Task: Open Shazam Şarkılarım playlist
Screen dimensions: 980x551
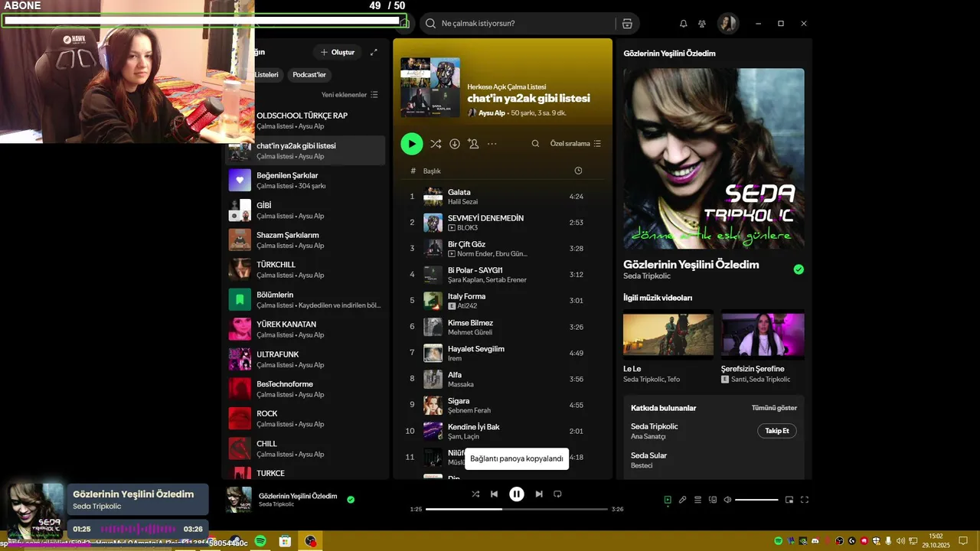Action: [305, 240]
